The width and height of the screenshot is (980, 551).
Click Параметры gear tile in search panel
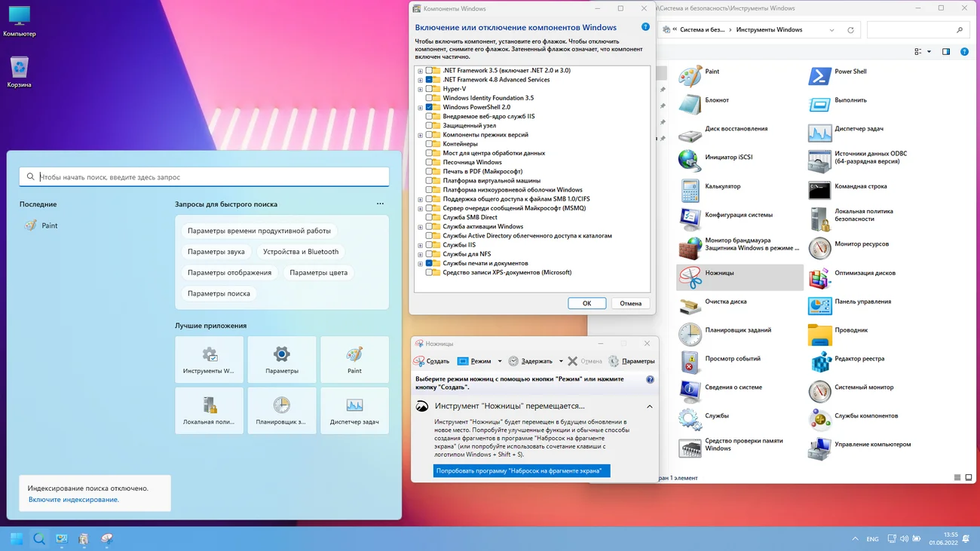(281, 360)
